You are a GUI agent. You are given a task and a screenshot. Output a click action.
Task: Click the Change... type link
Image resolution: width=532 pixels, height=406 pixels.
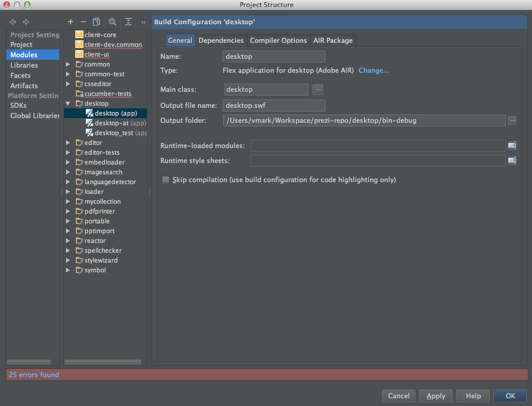pyautogui.click(x=374, y=70)
